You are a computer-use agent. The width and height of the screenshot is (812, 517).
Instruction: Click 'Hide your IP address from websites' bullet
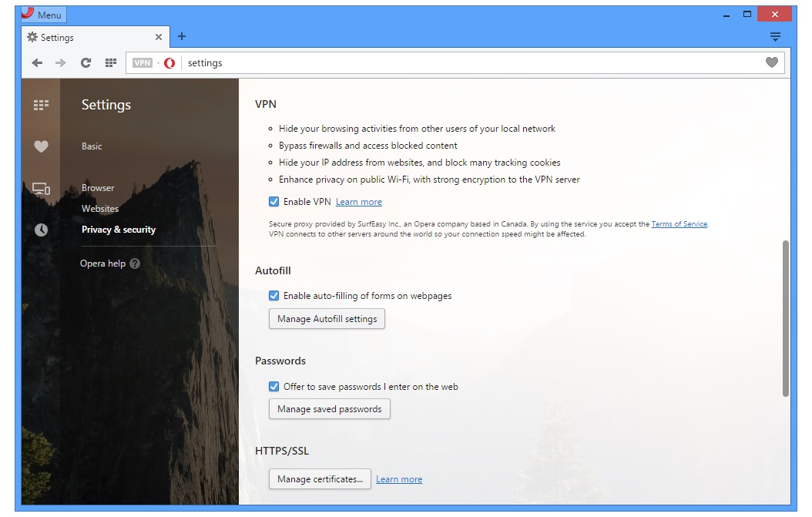419,162
